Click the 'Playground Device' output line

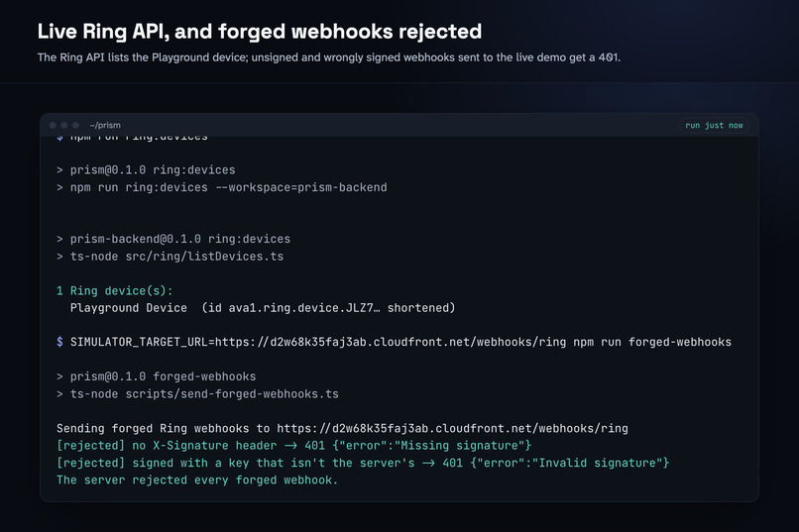coord(263,308)
